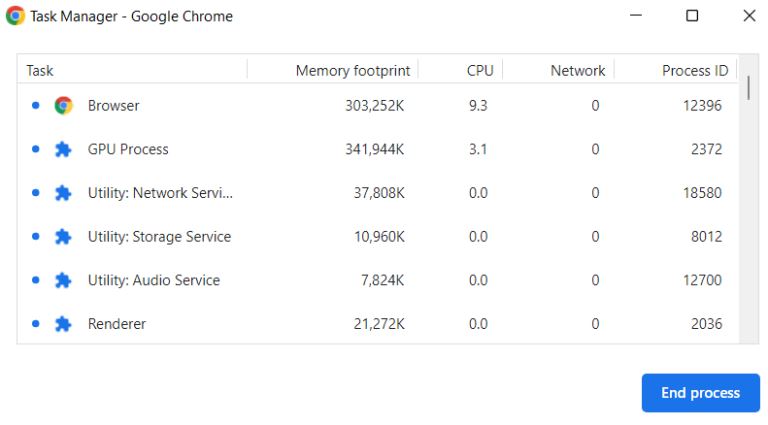Select the Utility: Storage Service row
Image resolution: width=768 pixels, height=425 pixels.
[377, 236]
